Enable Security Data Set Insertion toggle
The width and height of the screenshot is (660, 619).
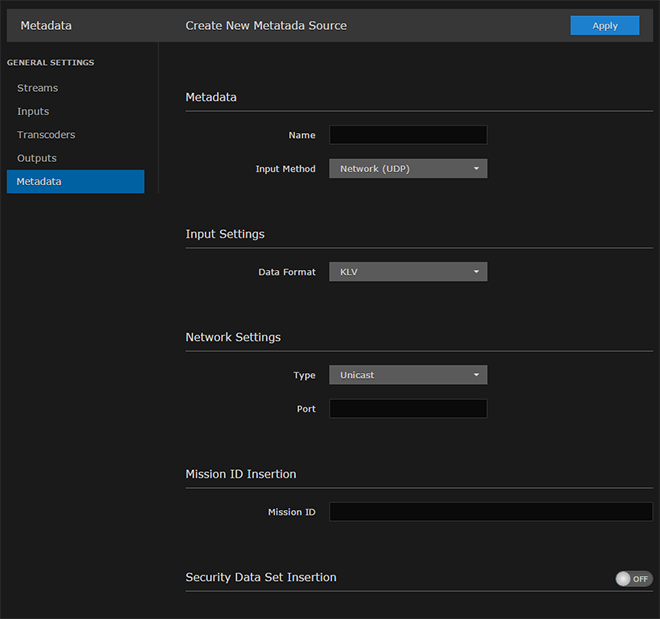pos(634,579)
